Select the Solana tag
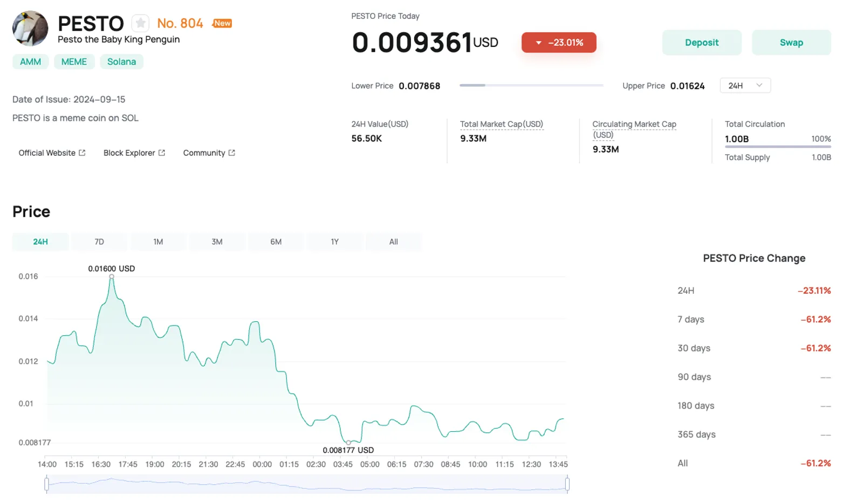The image size is (863, 504). [121, 62]
